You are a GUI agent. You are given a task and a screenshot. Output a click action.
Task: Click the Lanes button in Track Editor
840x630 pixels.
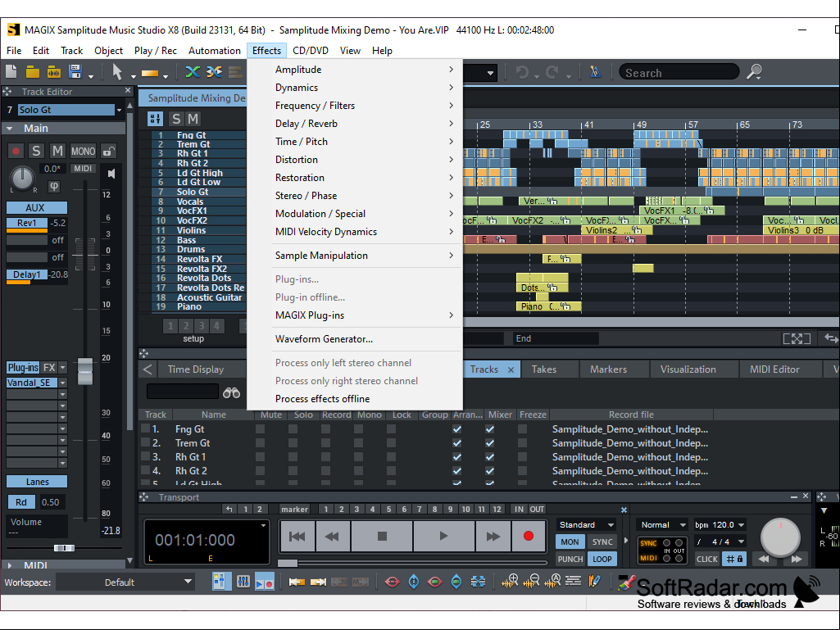point(36,482)
